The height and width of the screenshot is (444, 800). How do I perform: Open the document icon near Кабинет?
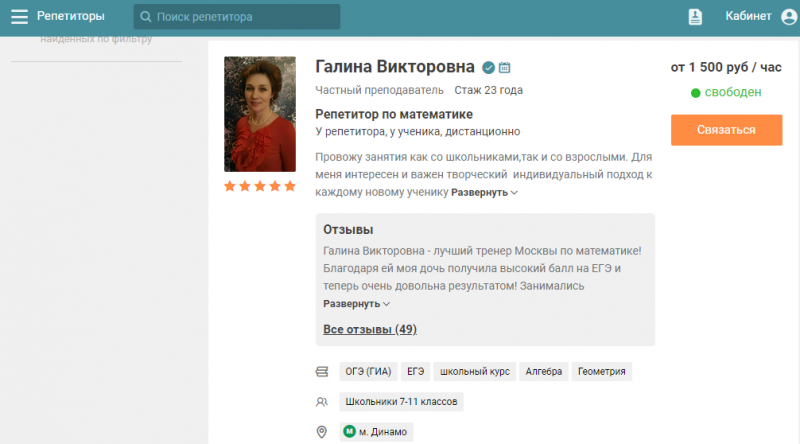[695, 17]
